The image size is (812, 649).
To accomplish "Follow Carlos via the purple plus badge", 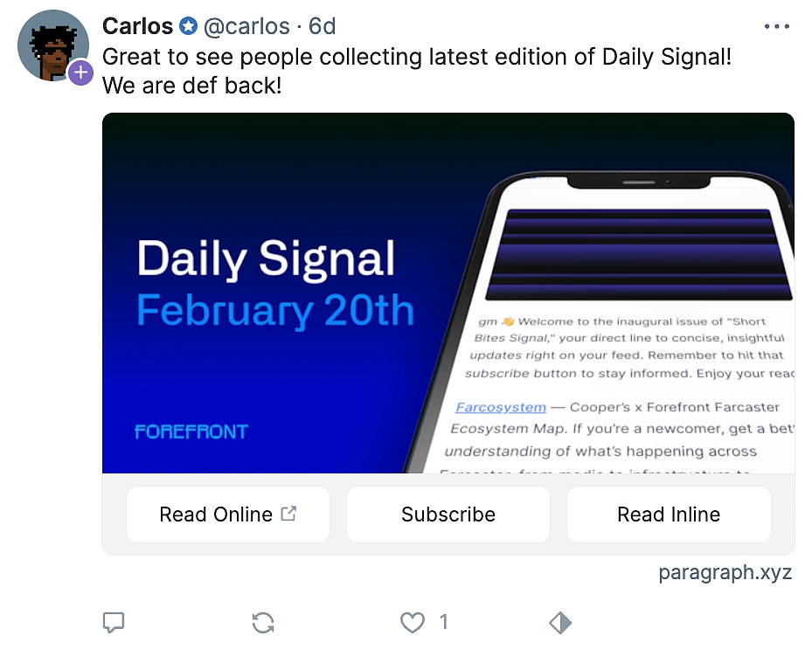I will [x=80, y=72].
